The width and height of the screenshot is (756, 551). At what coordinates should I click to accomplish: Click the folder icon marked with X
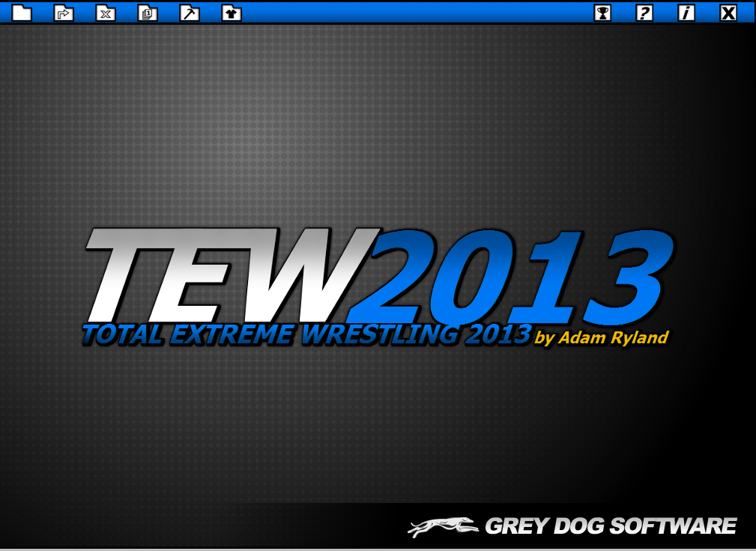tap(106, 13)
